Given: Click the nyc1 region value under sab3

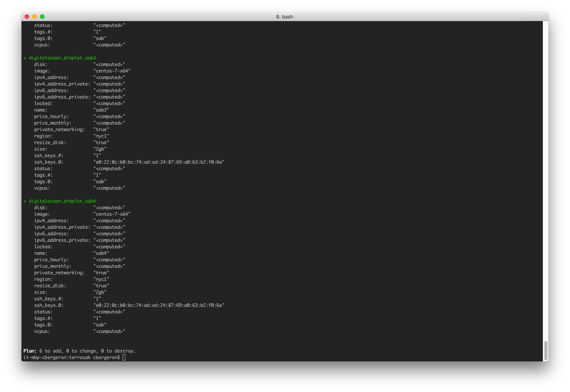Looking at the screenshot, I should 101,136.
